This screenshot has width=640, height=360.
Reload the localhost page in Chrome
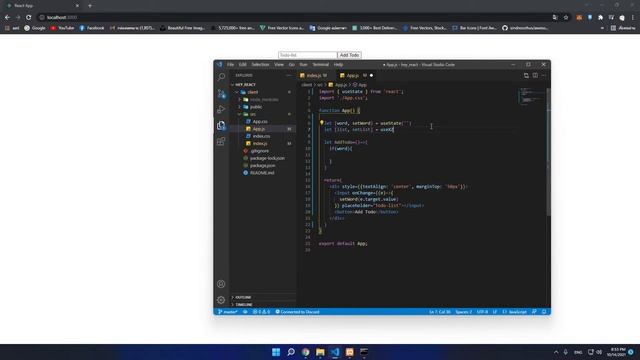tap(29, 18)
